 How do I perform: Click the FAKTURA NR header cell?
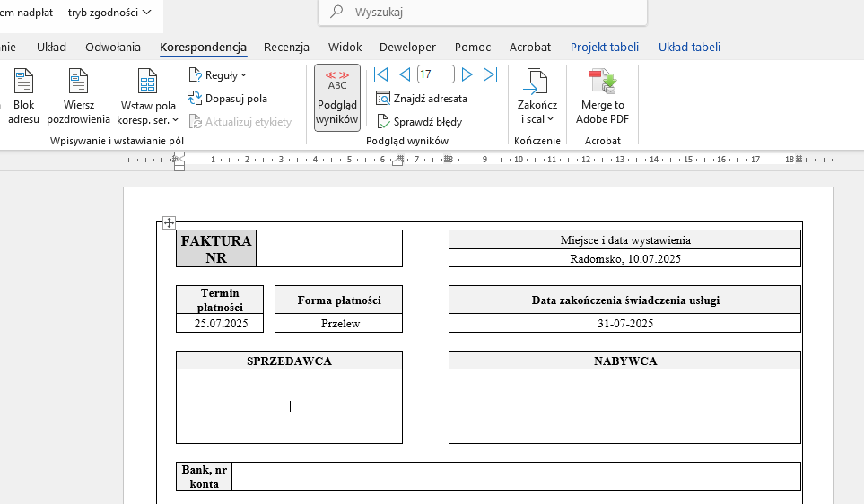point(216,248)
